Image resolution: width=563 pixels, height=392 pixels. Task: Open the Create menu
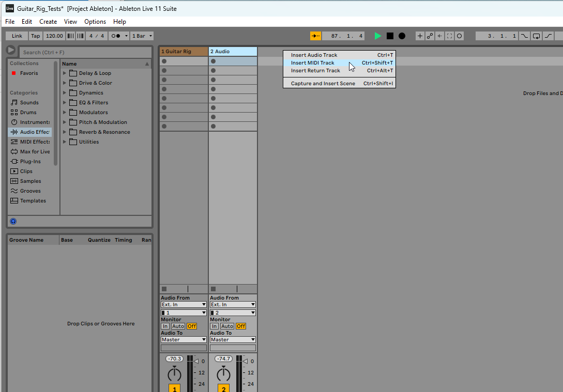(48, 22)
